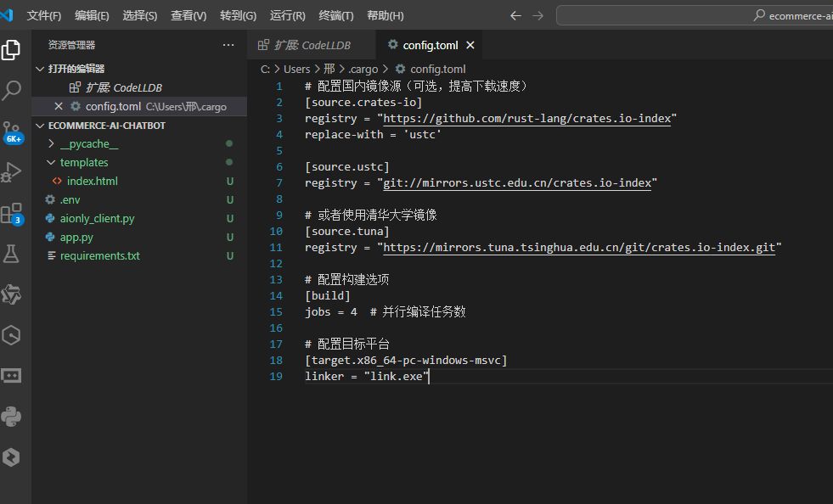Screen dimensions: 833x504
Task: Open the Explorer view in activity bar
Action: pos(11,50)
